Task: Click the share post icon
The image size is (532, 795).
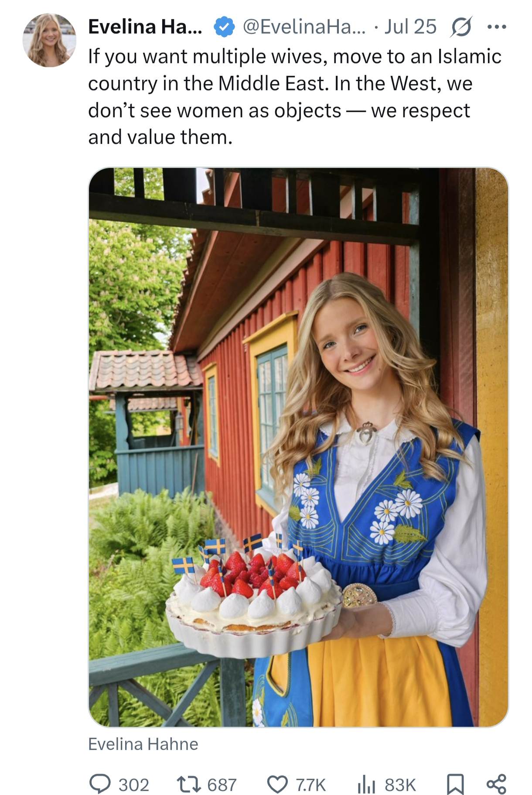Action: click(x=496, y=784)
